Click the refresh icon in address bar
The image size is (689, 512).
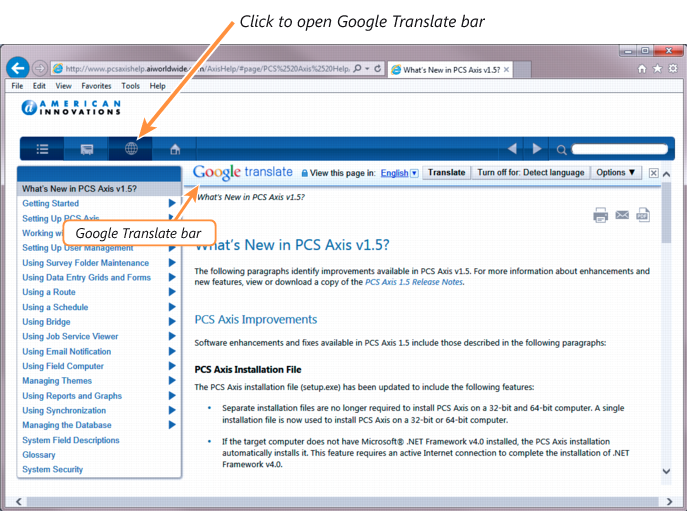pos(377,69)
